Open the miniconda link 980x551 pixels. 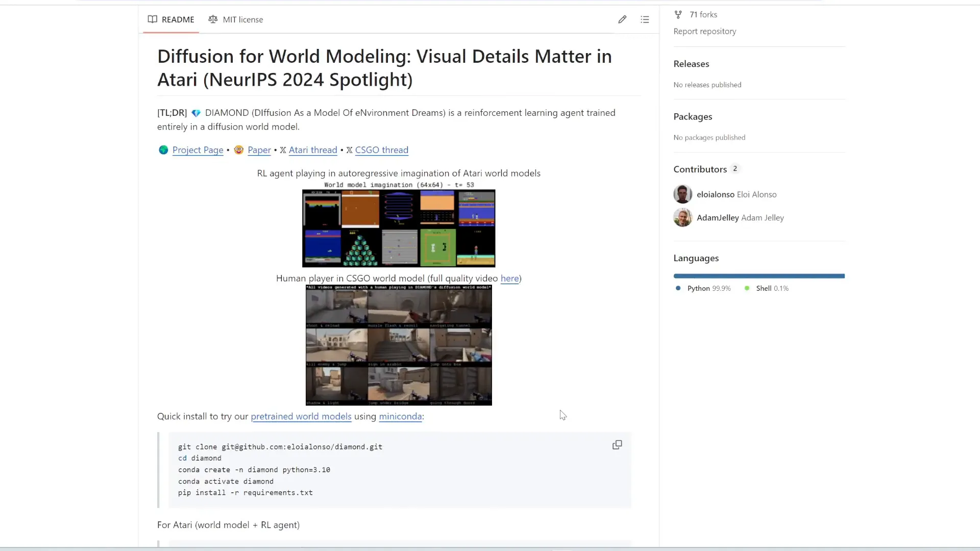(400, 416)
